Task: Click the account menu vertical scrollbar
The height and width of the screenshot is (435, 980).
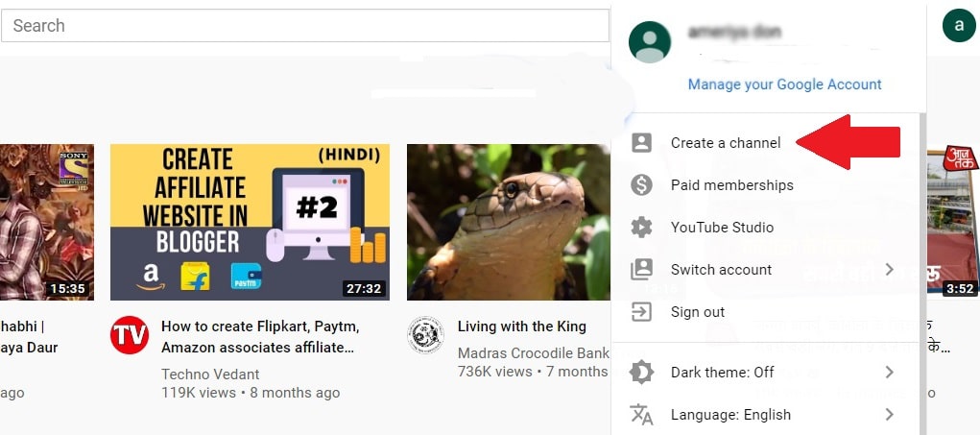Action: tap(921, 274)
